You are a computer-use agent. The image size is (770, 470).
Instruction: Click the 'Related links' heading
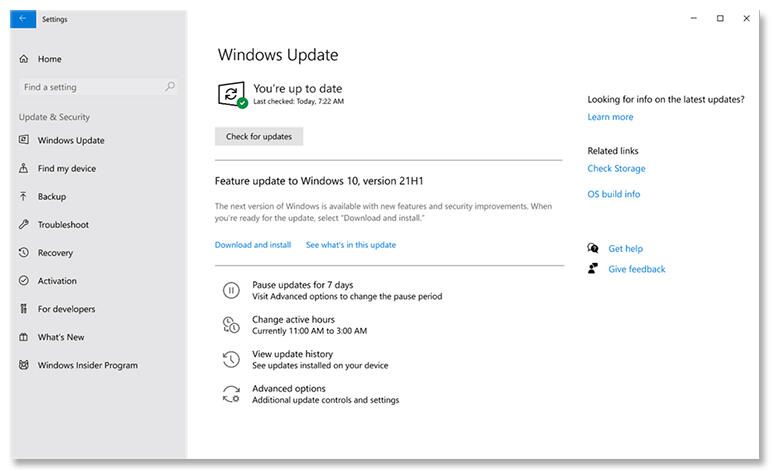(x=613, y=151)
